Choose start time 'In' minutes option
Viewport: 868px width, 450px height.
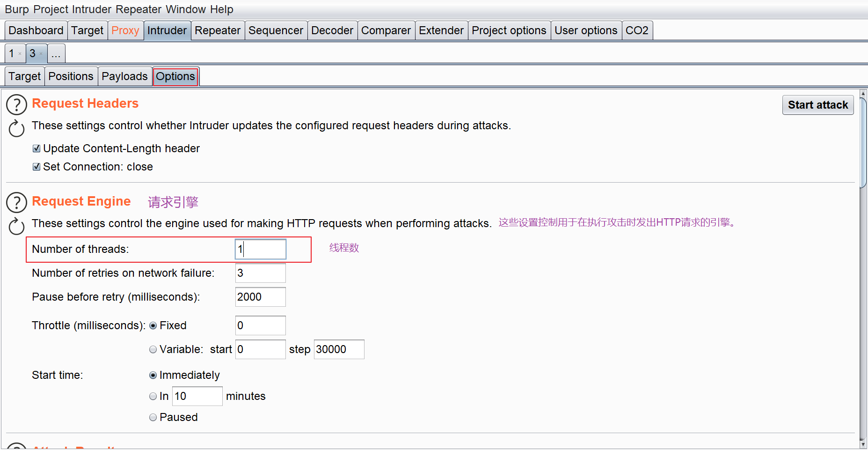(153, 397)
